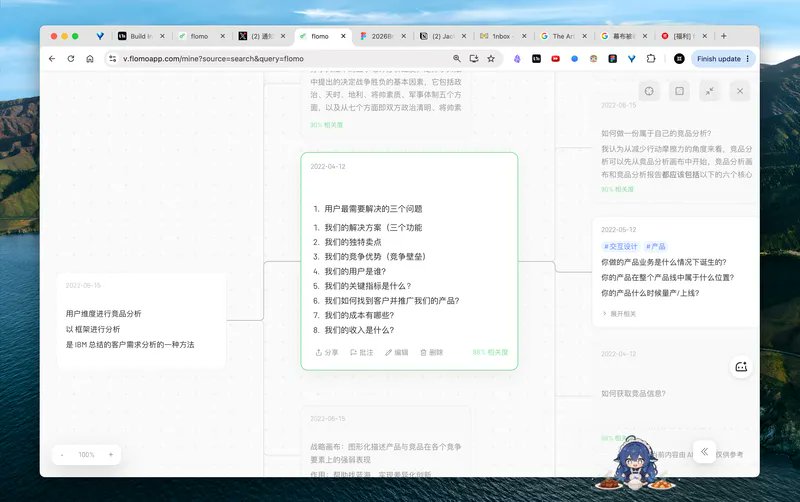Viewport: 800px width, 502px height.
Task: Open a new browser tab
Action: point(723,36)
